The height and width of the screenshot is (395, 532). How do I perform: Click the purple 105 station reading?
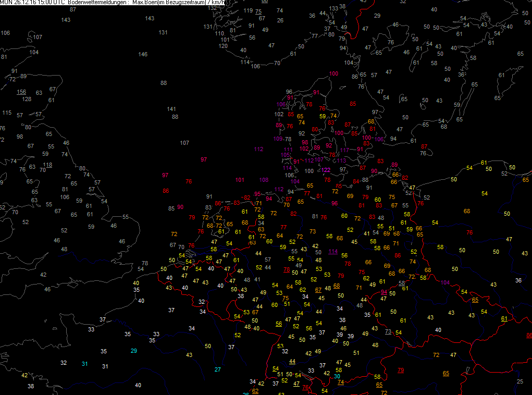(286, 155)
